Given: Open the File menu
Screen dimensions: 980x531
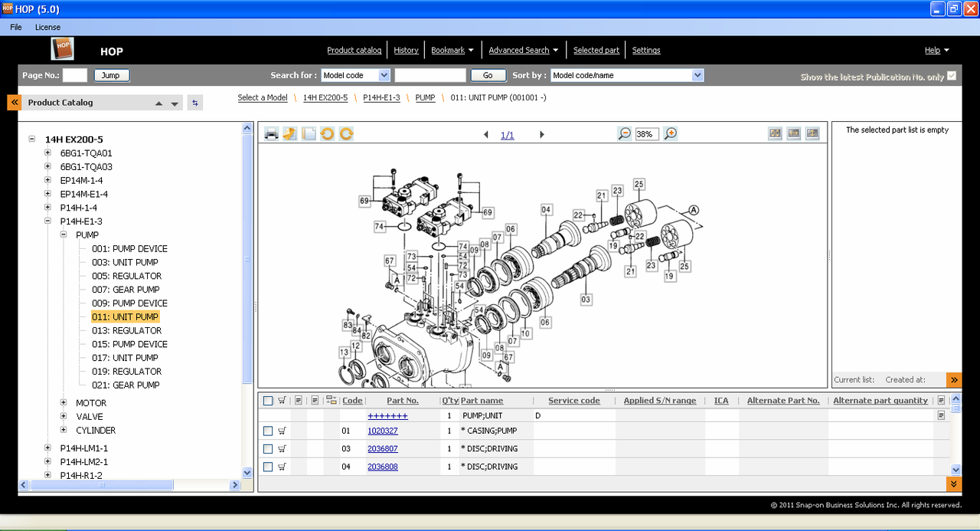Looking at the screenshot, I should (16, 27).
